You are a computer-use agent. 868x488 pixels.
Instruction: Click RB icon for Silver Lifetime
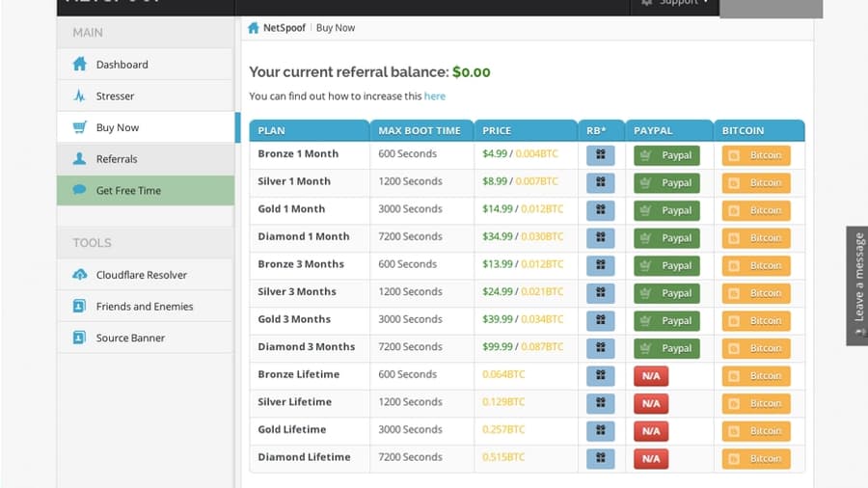(x=601, y=403)
